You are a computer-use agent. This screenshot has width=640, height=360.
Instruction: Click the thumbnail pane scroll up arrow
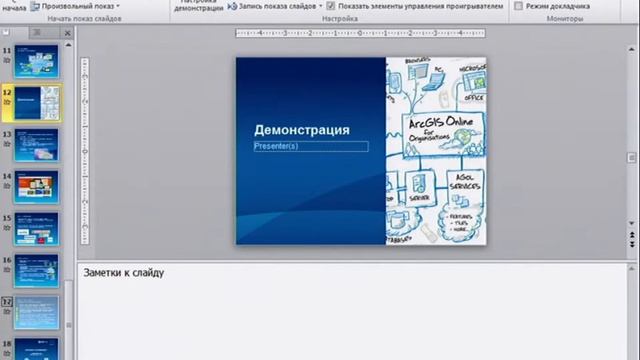[x=68, y=45]
